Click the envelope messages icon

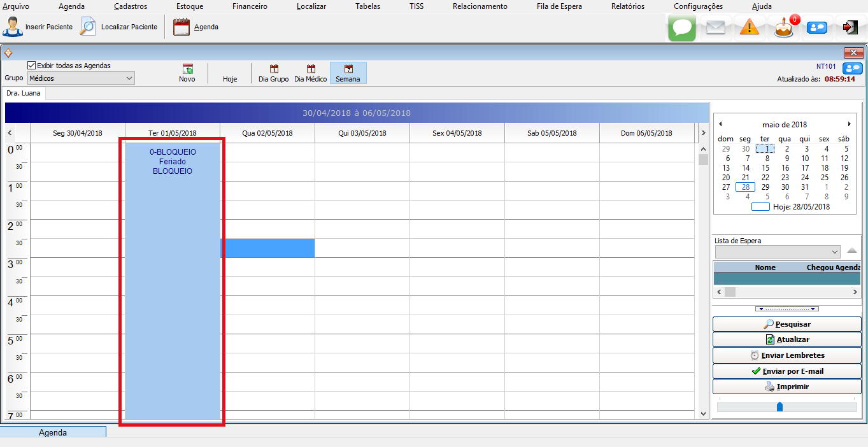[716, 28]
